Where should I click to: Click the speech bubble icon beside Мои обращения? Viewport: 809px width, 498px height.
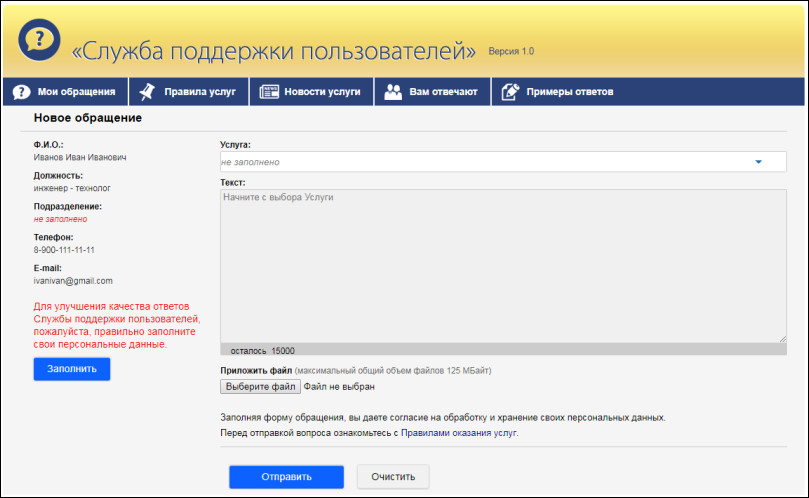pos(21,92)
